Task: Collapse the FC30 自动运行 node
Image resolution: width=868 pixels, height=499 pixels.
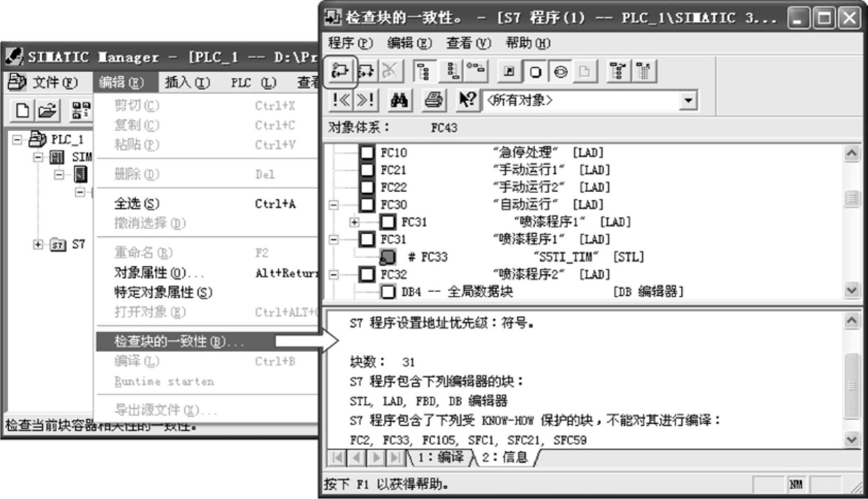Action: (334, 205)
